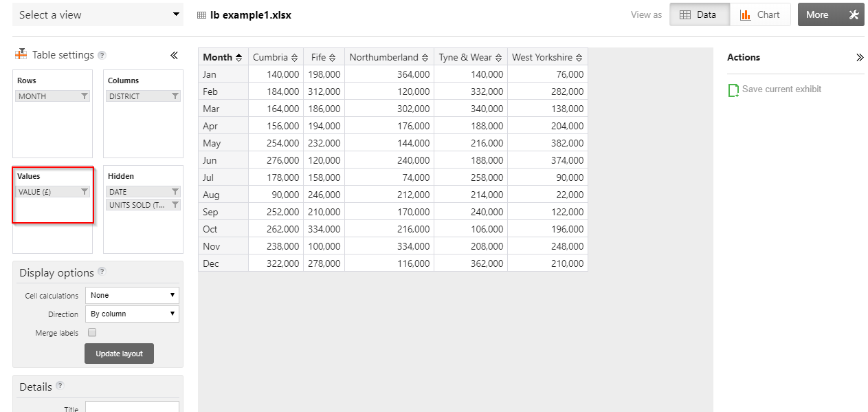Click the help icon beside Table settings
Image resolution: width=868 pixels, height=412 pixels.
pyautogui.click(x=102, y=55)
